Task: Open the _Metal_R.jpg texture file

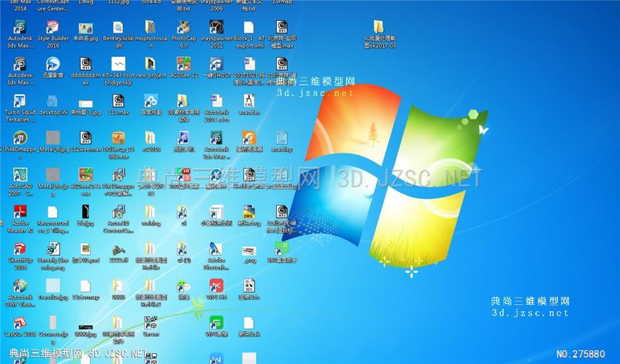Action: pos(53,138)
